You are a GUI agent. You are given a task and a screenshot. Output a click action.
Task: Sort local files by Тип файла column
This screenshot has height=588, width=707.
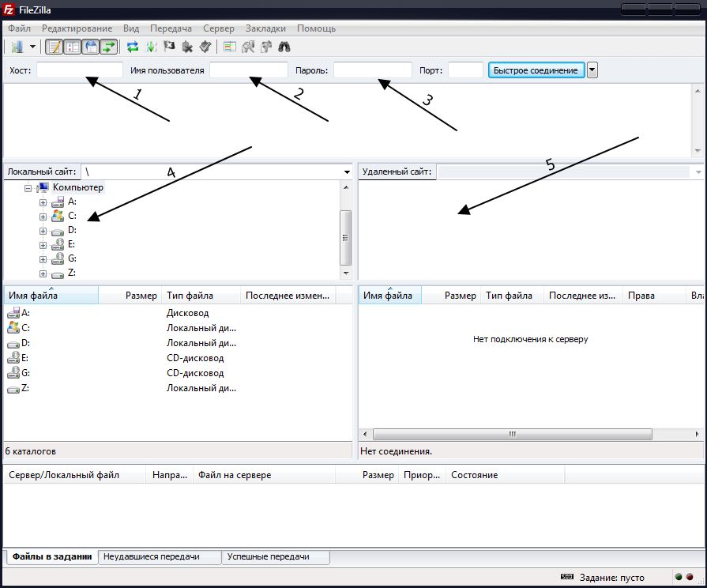coord(201,295)
